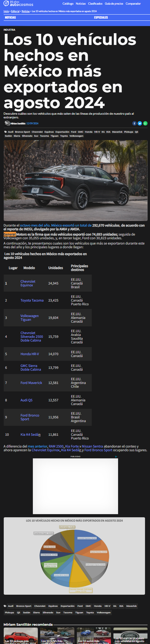Share article on Facebook
150x644 pixels.
(135, 123)
